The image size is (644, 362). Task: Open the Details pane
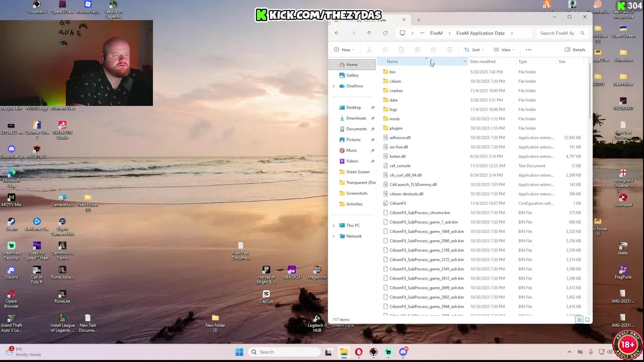tap(575, 50)
